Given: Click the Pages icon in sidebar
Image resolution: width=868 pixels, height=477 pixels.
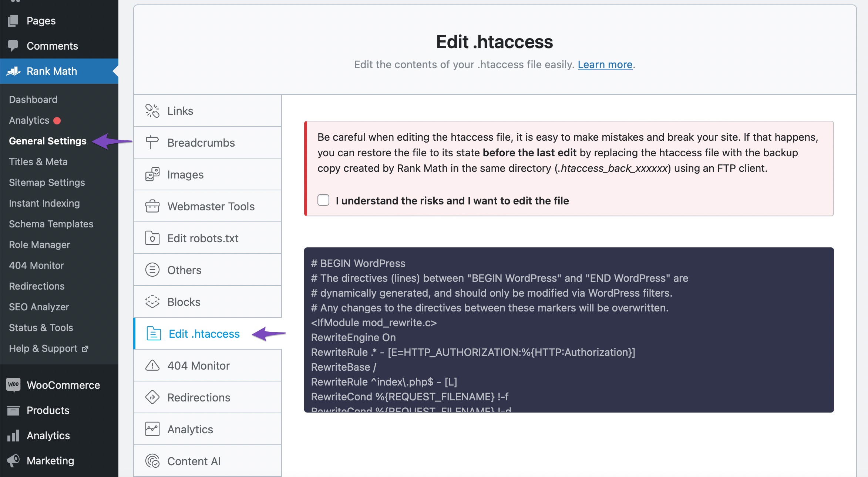Looking at the screenshot, I should pyautogui.click(x=13, y=21).
